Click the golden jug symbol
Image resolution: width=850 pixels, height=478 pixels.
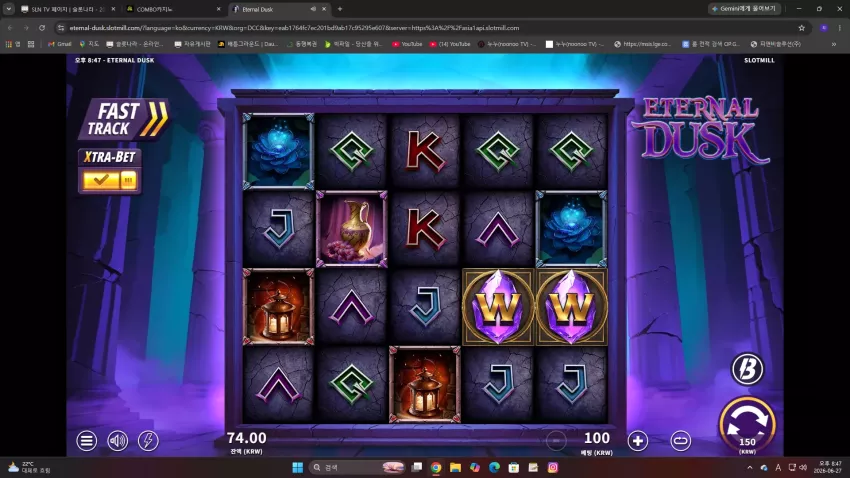click(352, 229)
